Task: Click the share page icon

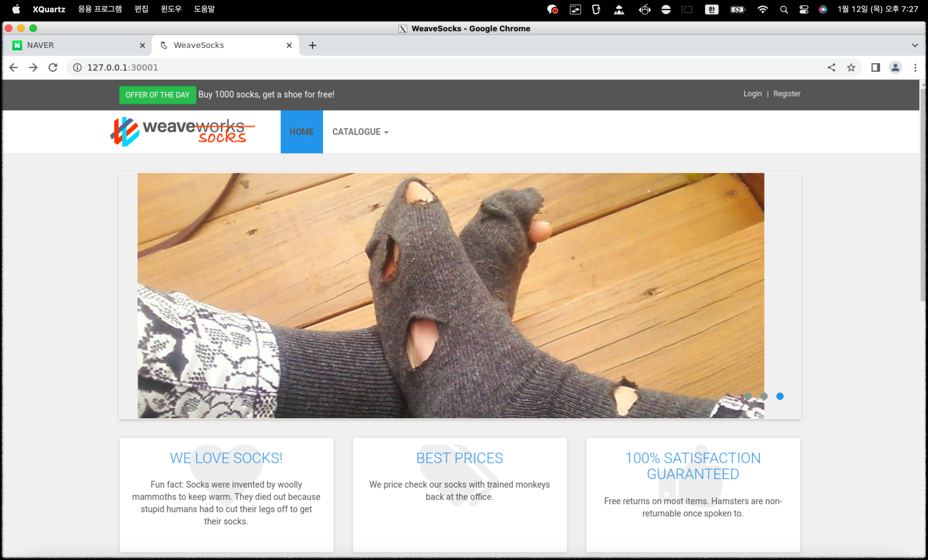Action: click(831, 68)
